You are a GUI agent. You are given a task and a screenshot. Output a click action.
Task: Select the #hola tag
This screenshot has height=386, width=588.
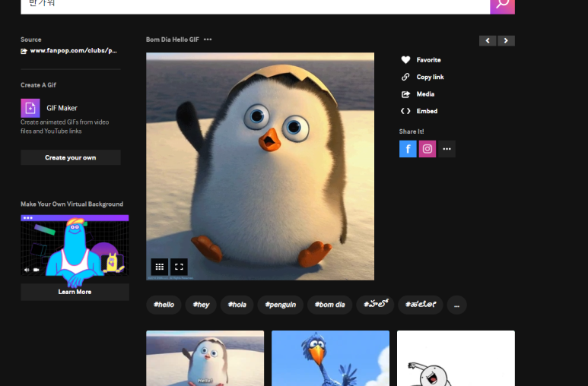click(237, 305)
